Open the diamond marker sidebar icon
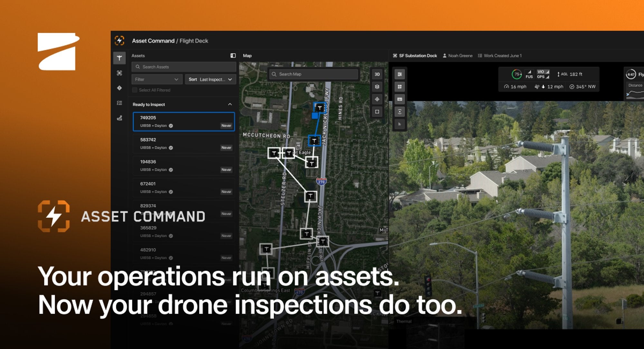This screenshot has height=349, width=644. 119,88
